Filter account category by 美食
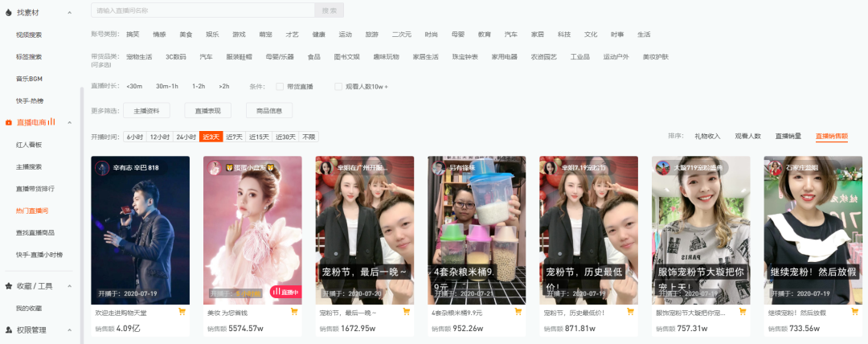Screen dimensions: 868x344 tap(186, 35)
